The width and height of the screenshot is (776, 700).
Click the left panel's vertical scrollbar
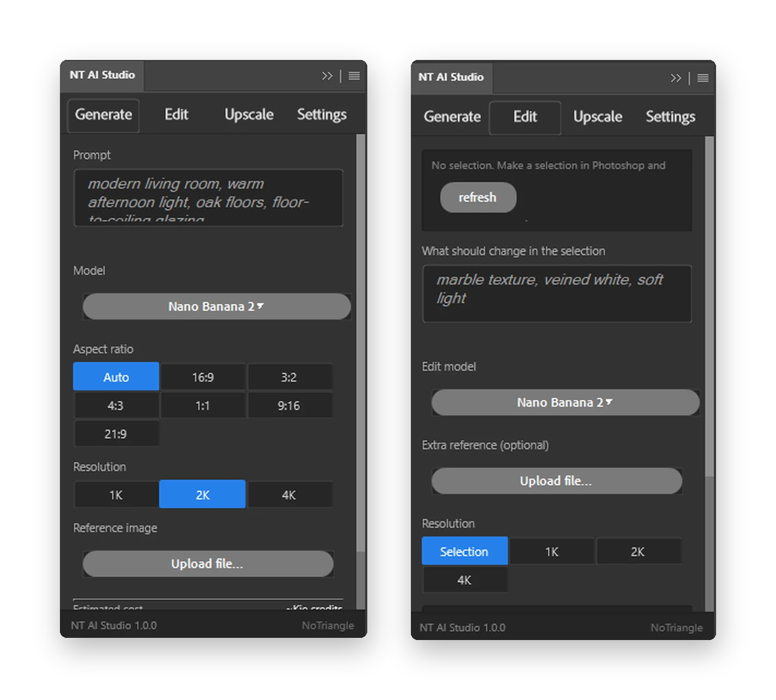tap(360, 343)
